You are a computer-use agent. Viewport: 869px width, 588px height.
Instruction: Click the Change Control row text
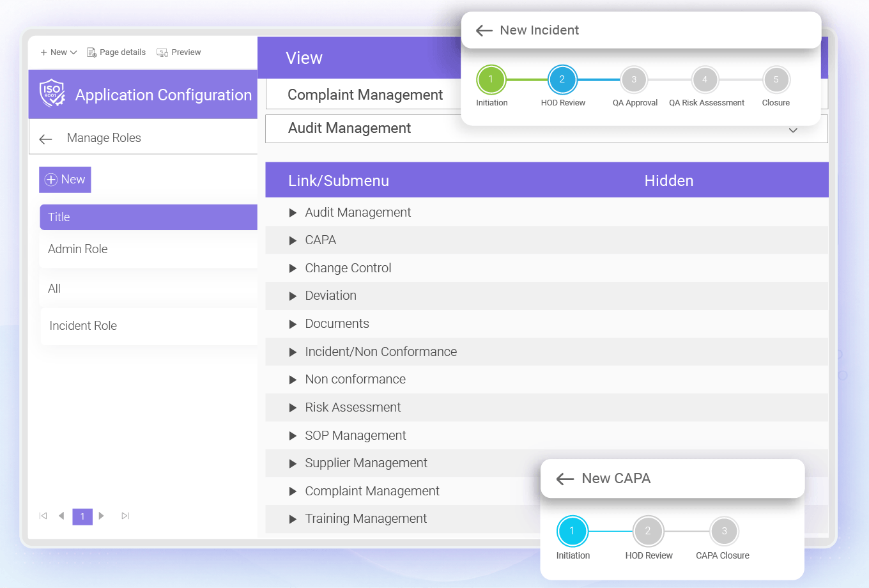(348, 268)
